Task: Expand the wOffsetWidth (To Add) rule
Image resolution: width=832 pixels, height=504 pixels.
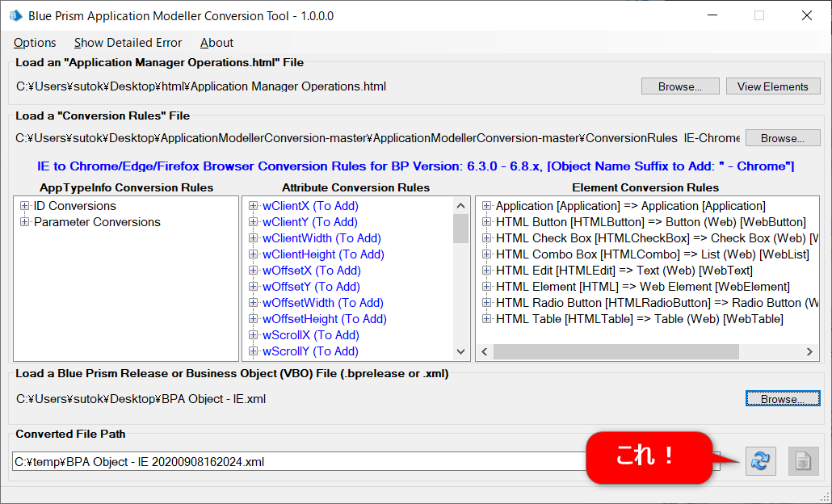Action: coord(253,303)
